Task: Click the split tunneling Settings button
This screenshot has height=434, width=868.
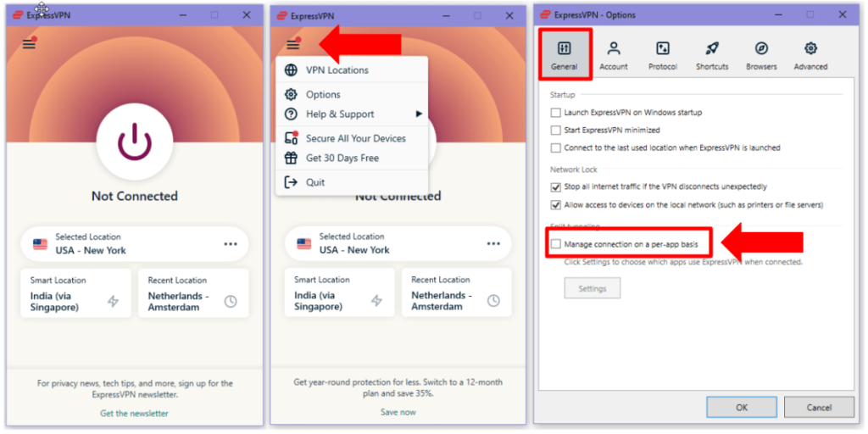Action: point(592,288)
